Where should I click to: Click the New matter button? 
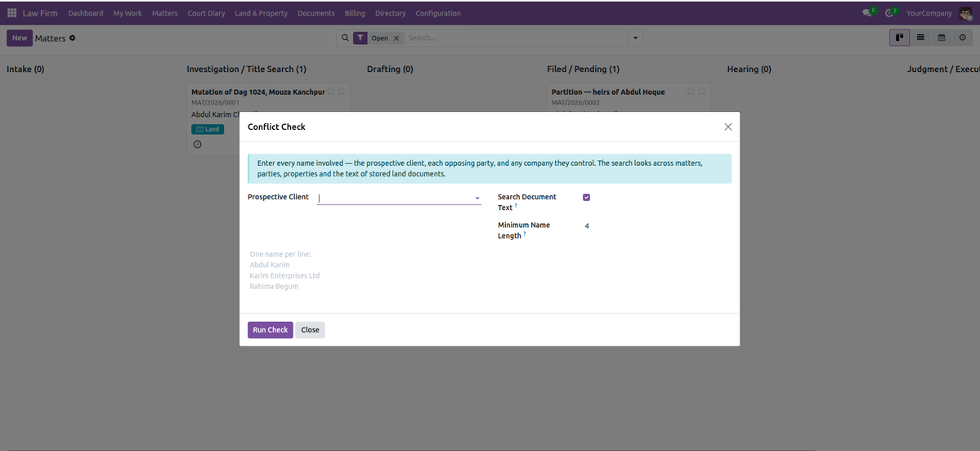click(20, 38)
